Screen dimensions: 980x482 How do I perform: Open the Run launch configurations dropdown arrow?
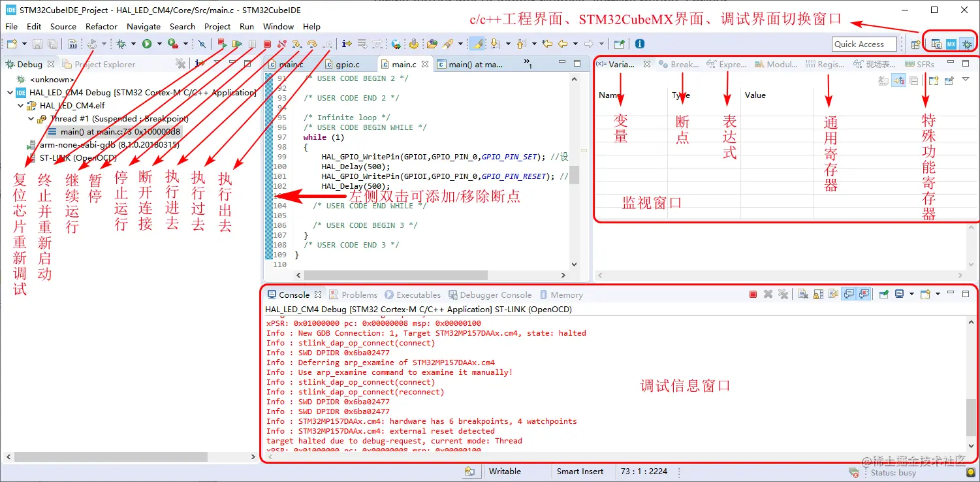[159, 44]
